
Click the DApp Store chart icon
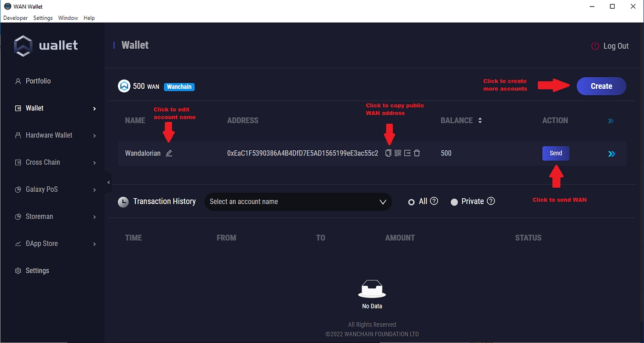(x=18, y=244)
